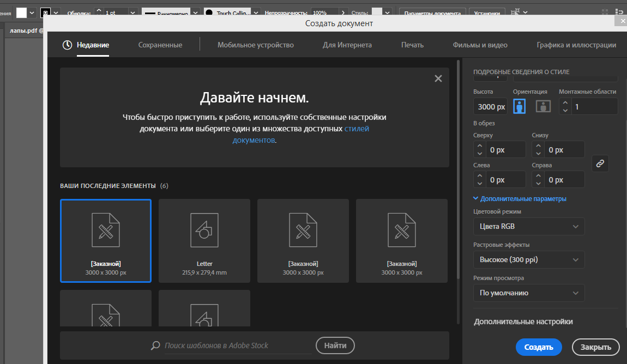Click the presets list vertical scrollbar
The height and width of the screenshot is (364, 627).
click(x=458, y=169)
